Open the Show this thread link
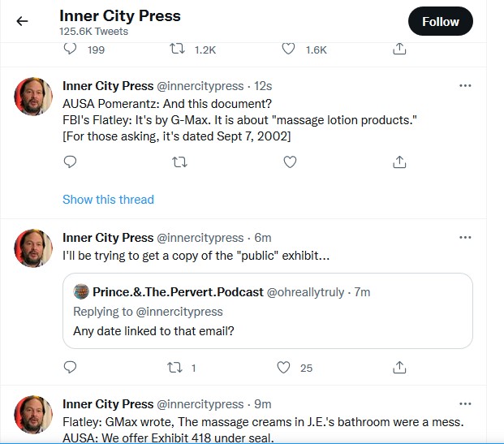The width and height of the screenshot is (504, 444). [108, 200]
